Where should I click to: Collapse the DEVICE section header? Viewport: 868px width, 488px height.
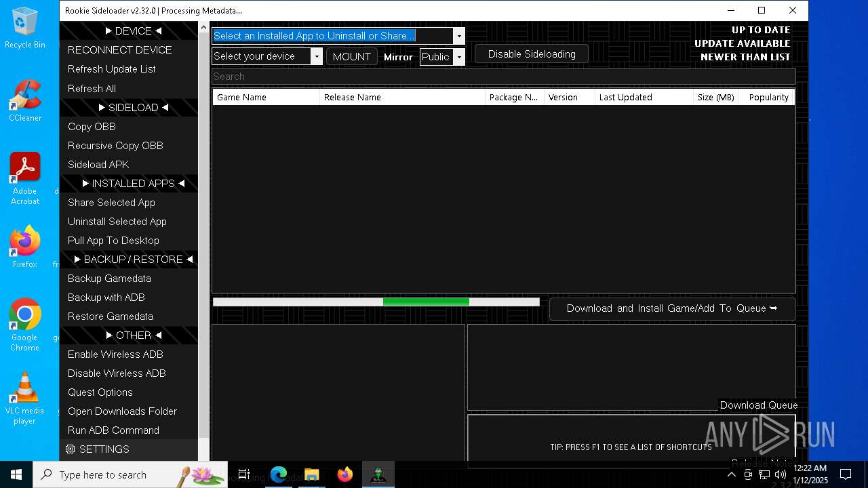[x=128, y=31]
